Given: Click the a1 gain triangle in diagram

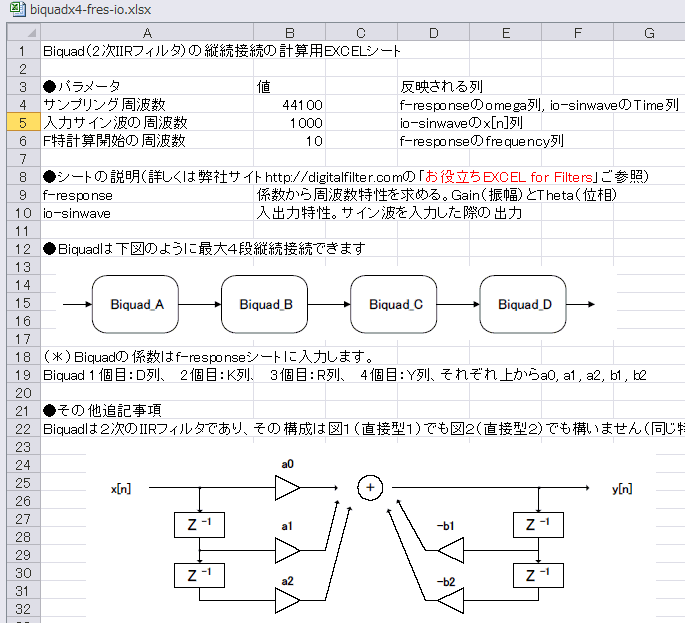Looking at the screenshot, I should pyautogui.click(x=287, y=550).
